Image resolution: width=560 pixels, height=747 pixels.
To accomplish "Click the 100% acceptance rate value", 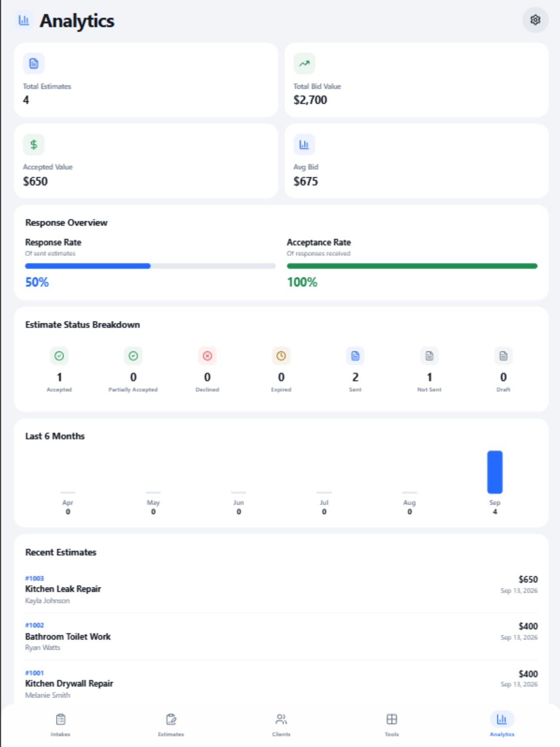I will [x=302, y=282].
